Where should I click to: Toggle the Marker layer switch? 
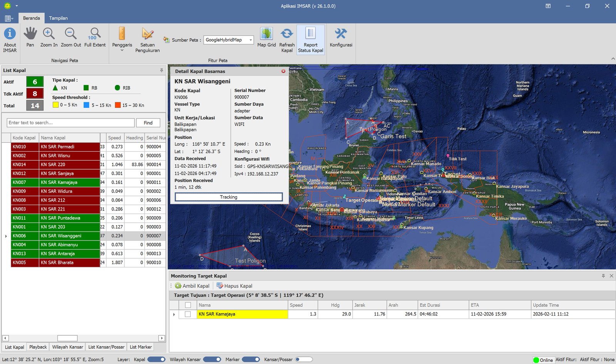tap(251, 359)
